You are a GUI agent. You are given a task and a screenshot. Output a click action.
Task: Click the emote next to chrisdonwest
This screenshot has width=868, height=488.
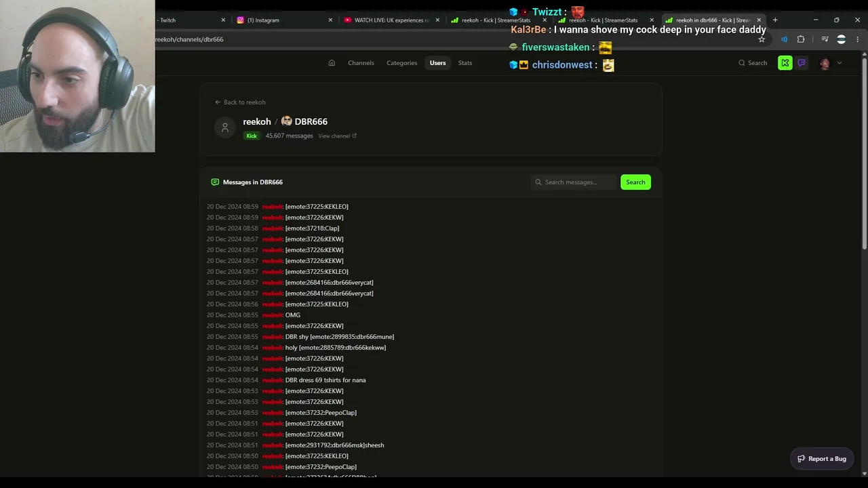tap(608, 65)
